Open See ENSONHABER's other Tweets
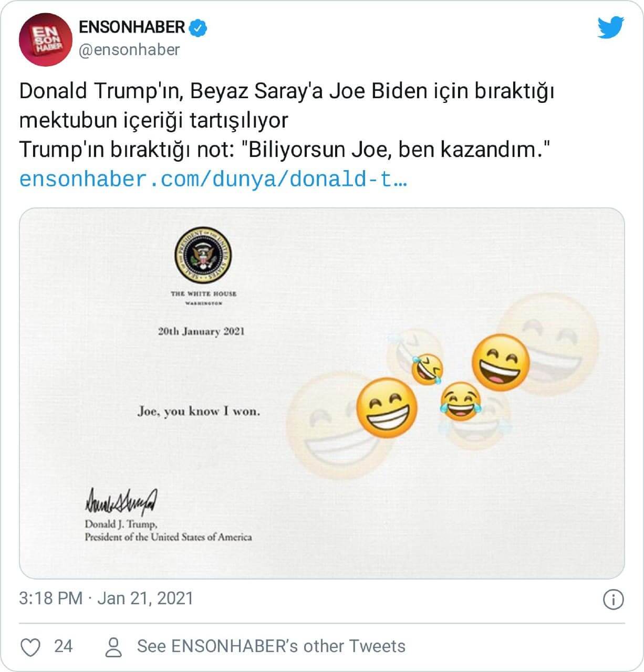This screenshot has width=644, height=672. (x=271, y=646)
